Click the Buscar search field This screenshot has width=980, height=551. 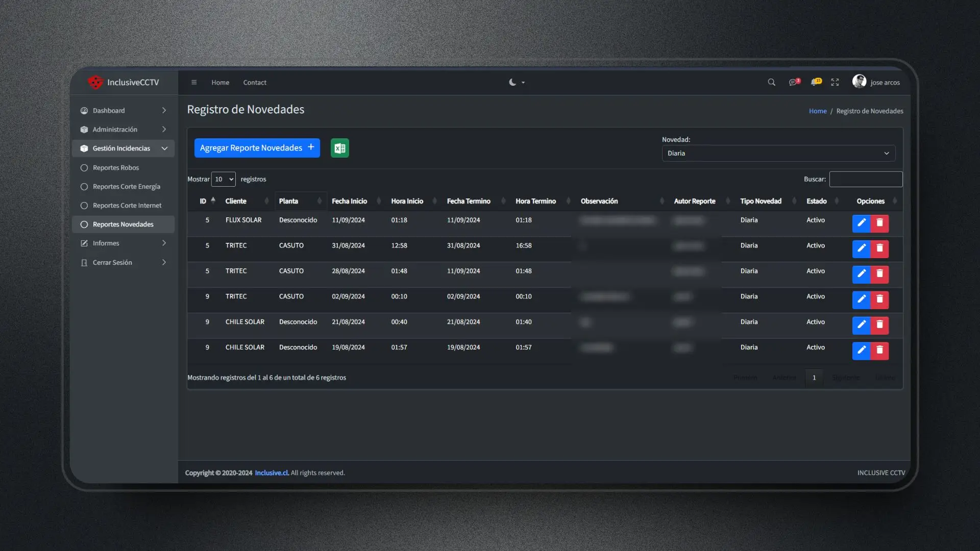click(x=866, y=179)
